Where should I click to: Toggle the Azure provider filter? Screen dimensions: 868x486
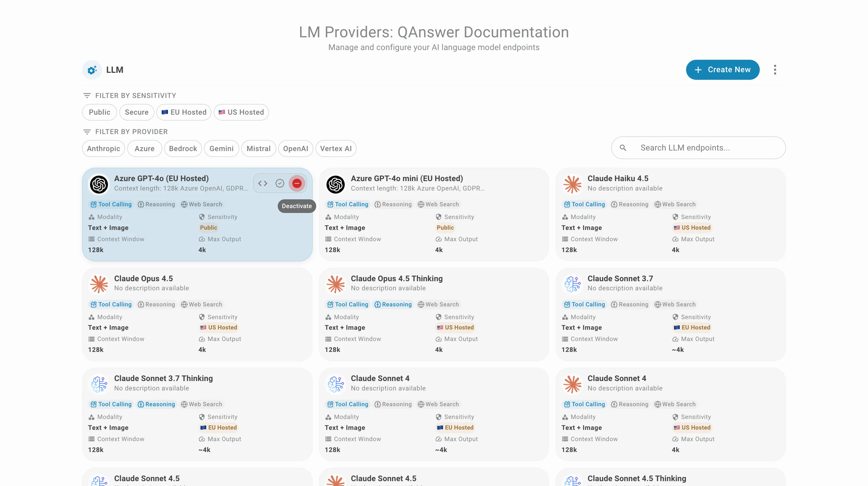pos(145,149)
